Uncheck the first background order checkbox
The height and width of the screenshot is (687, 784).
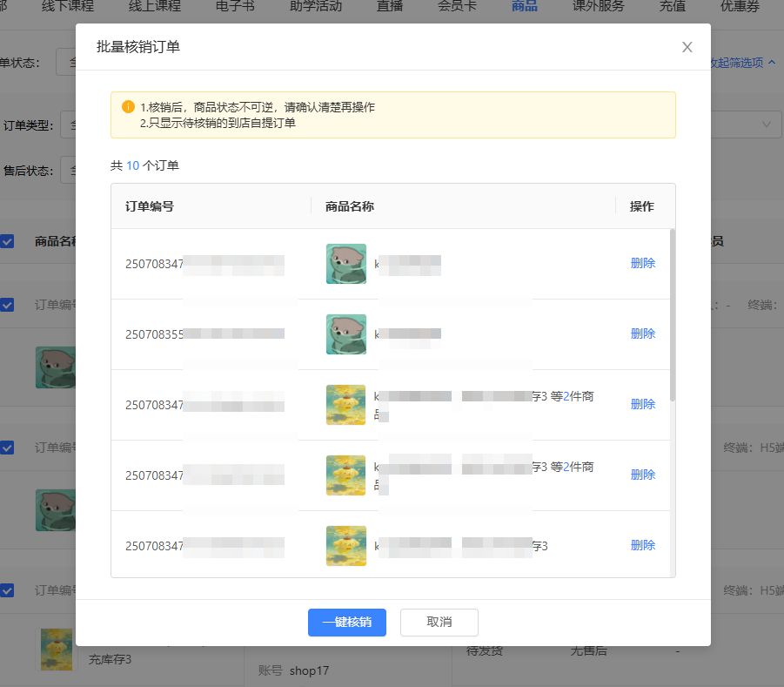pos(7,305)
